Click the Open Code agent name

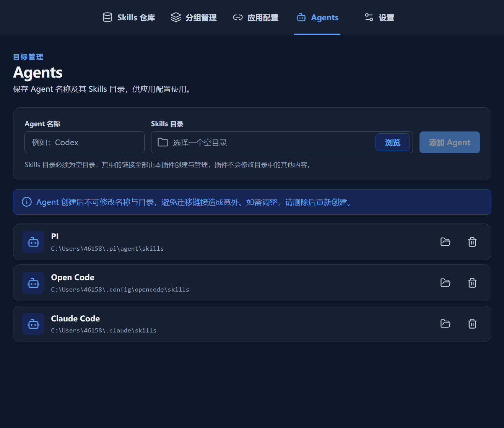coord(73,277)
